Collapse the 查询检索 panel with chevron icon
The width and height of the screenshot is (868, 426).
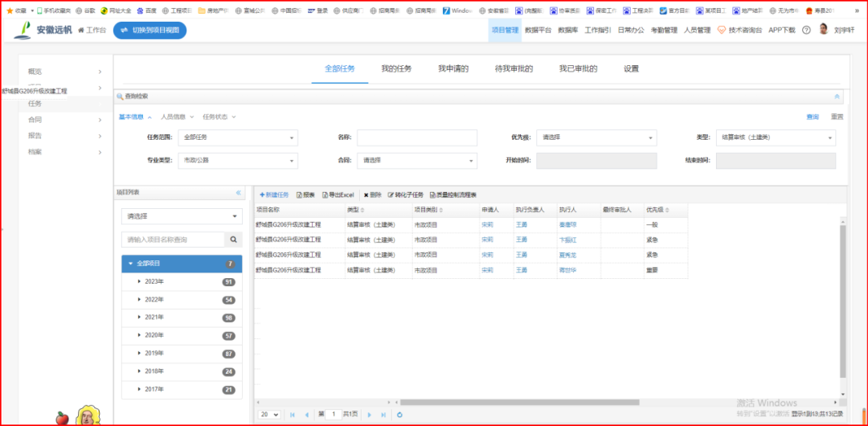[x=837, y=96]
